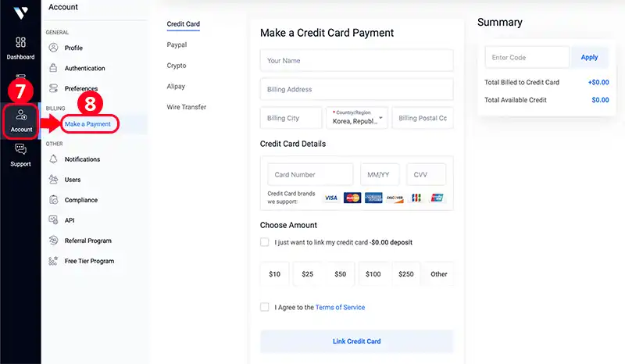625x364 pixels.
Task: Click the Compliance icon
Action: [x=53, y=200]
